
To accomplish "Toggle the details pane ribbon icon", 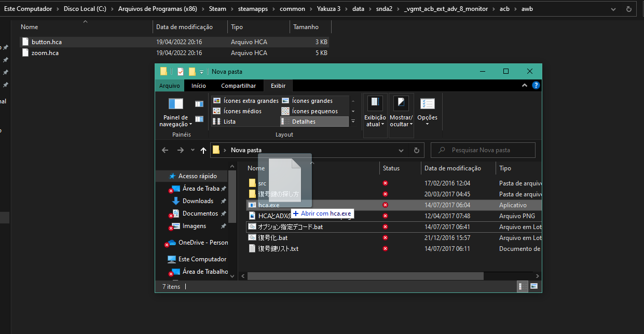I will pos(199,119).
